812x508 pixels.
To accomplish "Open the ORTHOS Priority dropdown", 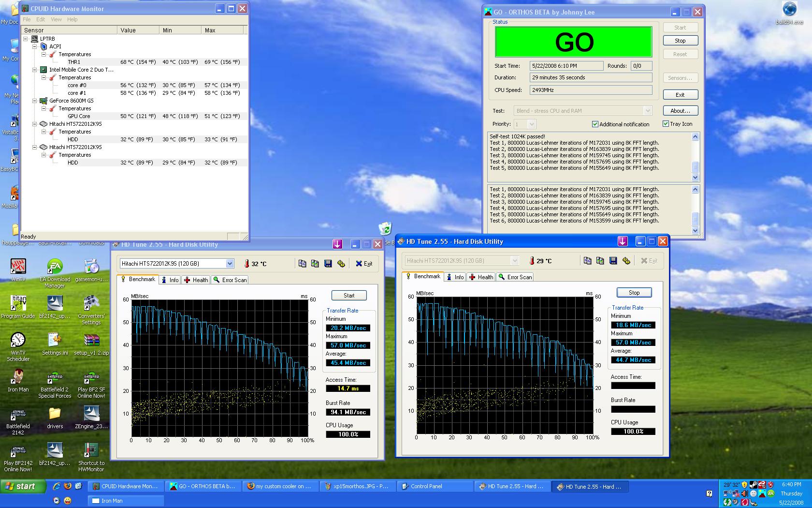I will click(x=532, y=124).
